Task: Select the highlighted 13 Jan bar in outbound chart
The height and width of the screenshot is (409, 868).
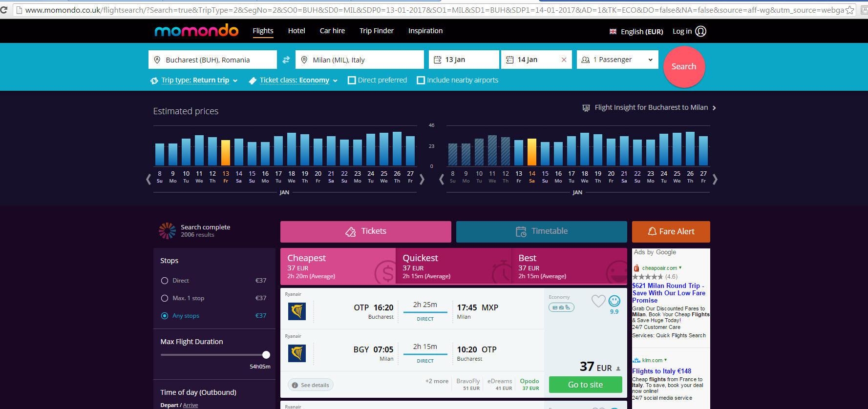Action: pyautogui.click(x=226, y=153)
